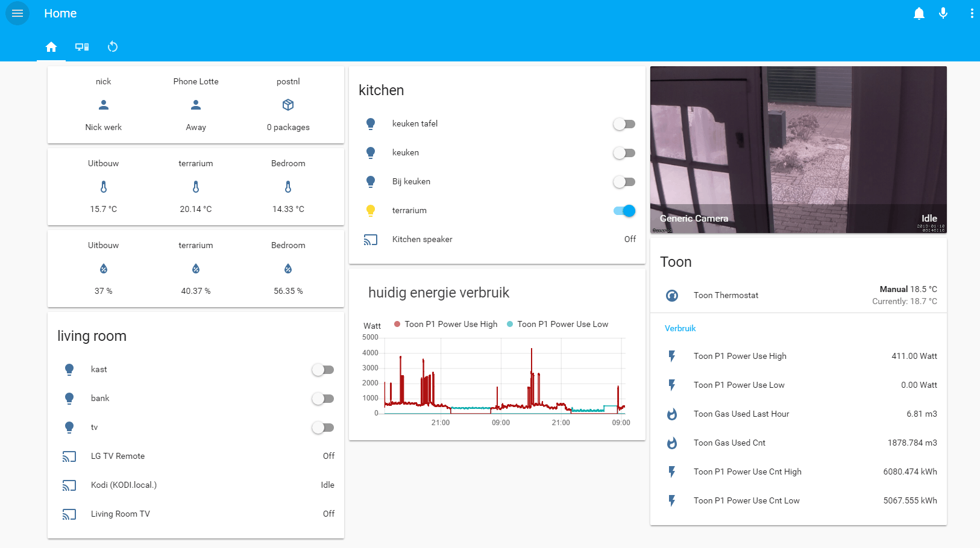Toggle the kast light switch

(x=323, y=370)
